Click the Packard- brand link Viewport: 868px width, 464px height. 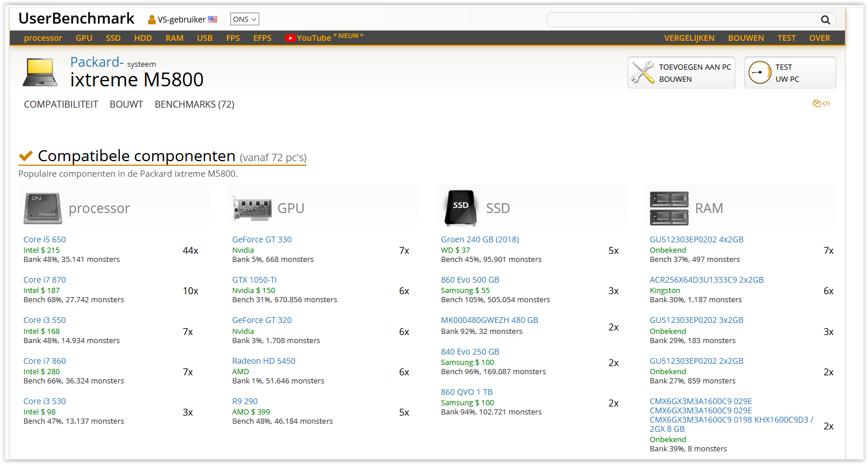[97, 62]
